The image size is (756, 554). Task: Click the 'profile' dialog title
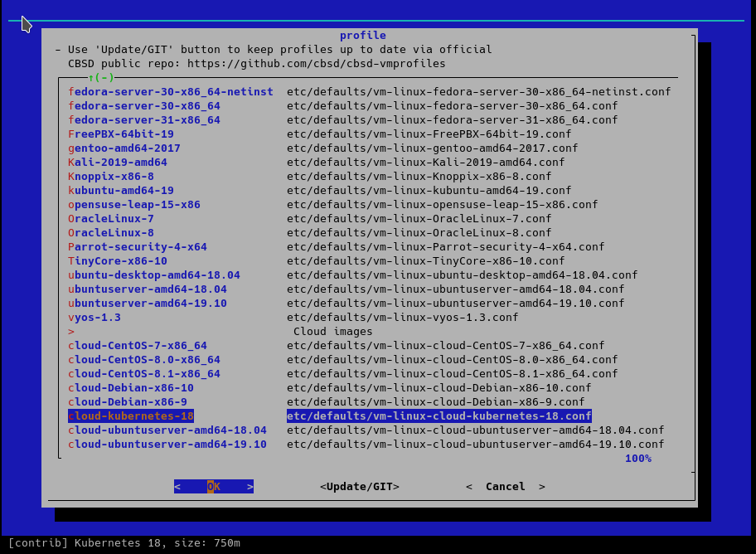pos(362,35)
